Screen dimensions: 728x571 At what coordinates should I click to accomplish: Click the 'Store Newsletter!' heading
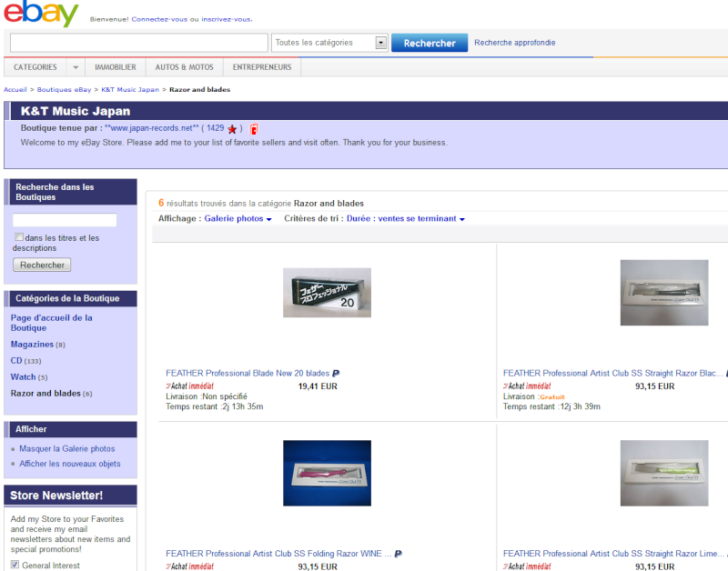pos(56,496)
